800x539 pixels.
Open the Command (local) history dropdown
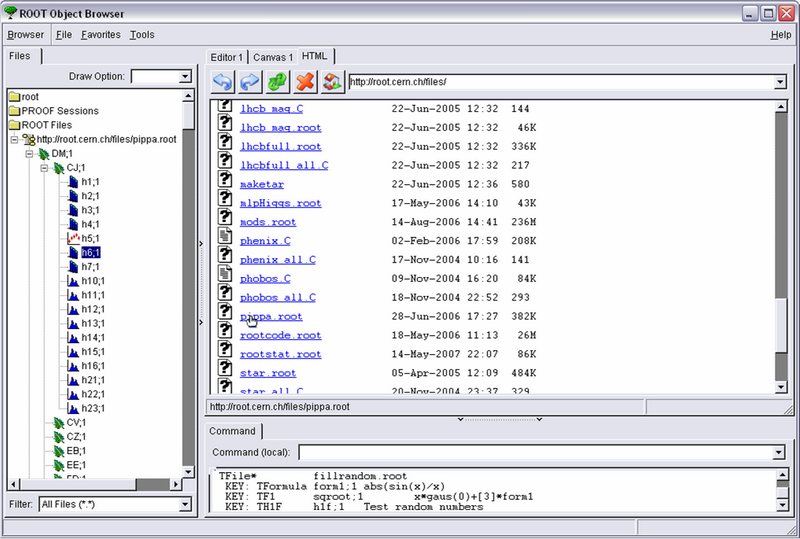coord(778,452)
